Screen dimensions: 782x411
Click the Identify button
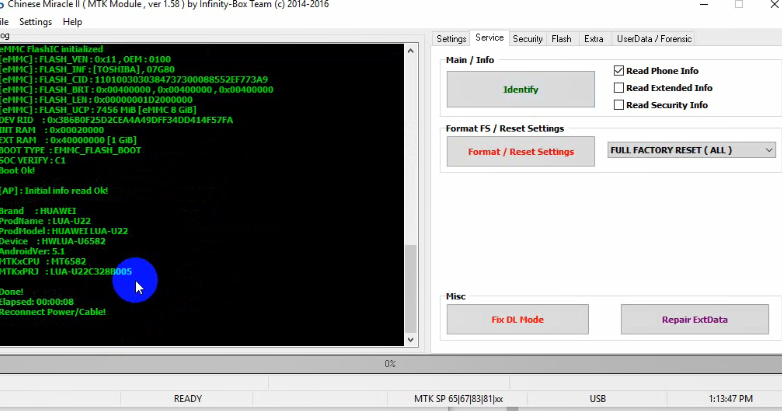pyautogui.click(x=520, y=89)
